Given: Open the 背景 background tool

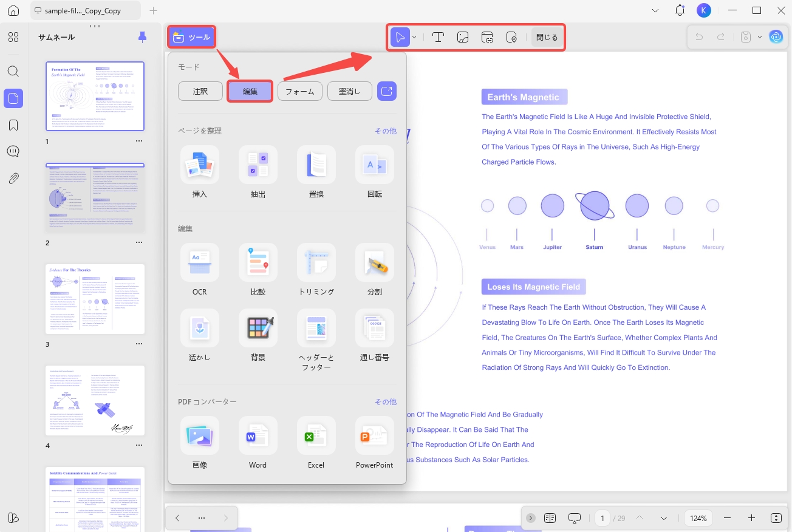Looking at the screenshot, I should tap(258, 328).
